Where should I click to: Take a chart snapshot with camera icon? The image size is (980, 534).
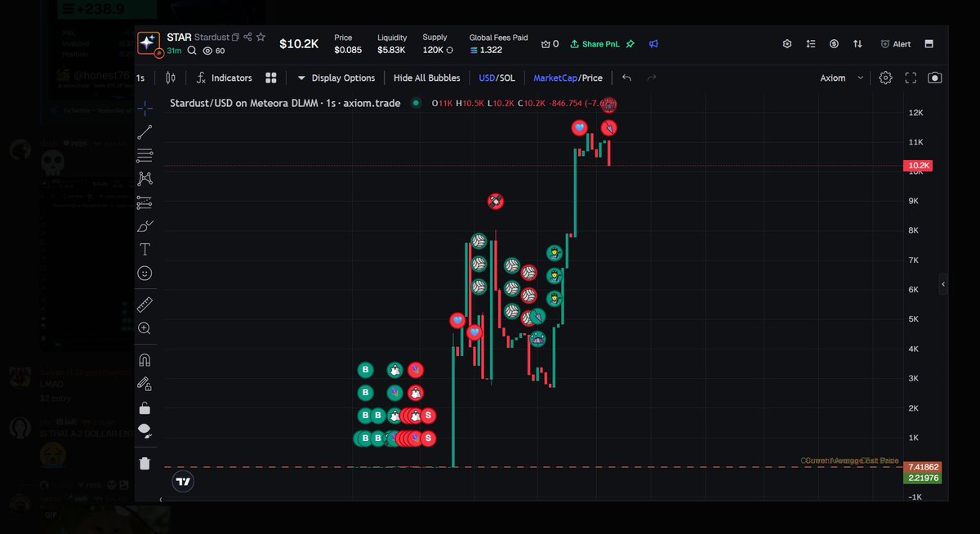pyautogui.click(x=935, y=78)
